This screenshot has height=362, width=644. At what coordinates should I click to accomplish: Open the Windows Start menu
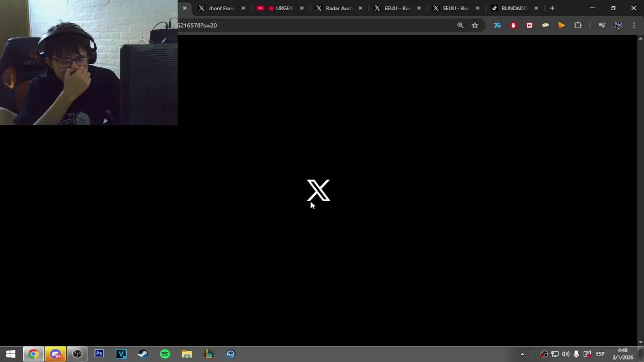click(x=11, y=354)
